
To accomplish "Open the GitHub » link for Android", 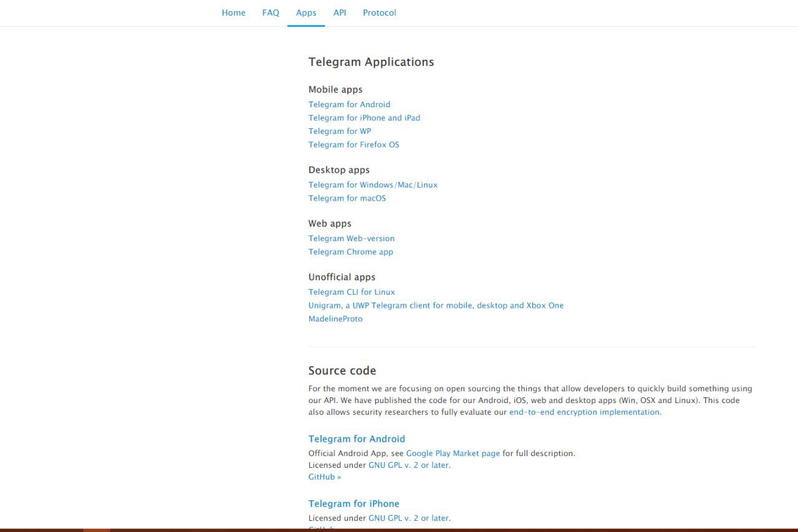I will (x=324, y=477).
